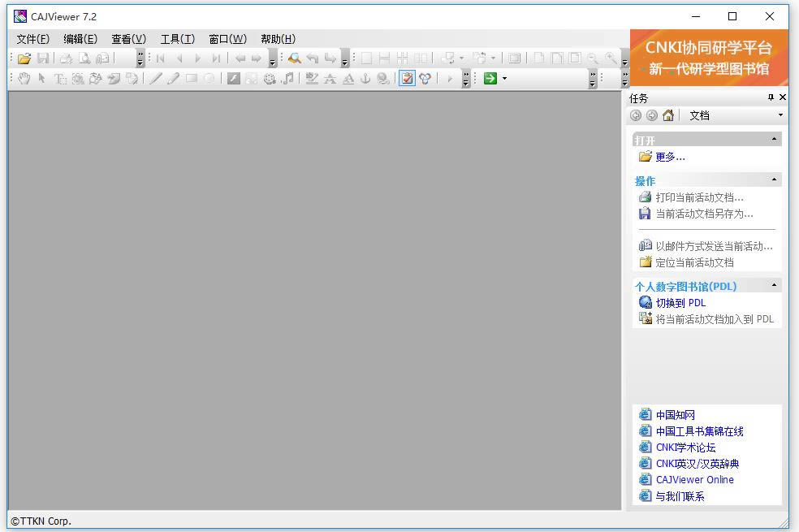This screenshot has height=532, width=799.
Task: Click 以邮件方式发送当前活动... item
Action: click(x=714, y=247)
